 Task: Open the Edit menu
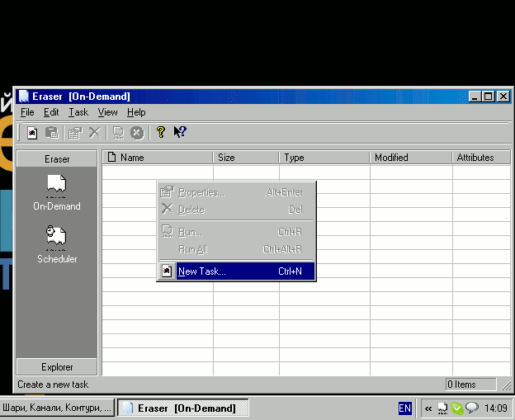51,112
